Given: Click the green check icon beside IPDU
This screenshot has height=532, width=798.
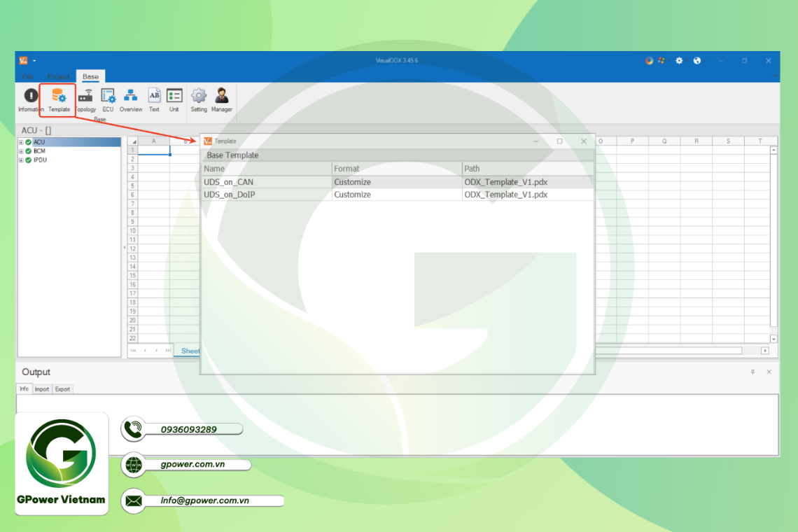Looking at the screenshot, I should [x=29, y=160].
